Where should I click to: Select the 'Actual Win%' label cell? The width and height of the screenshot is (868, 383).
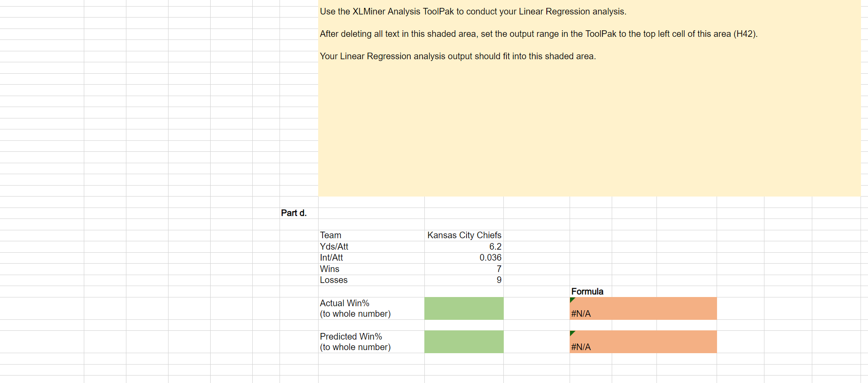click(371, 308)
